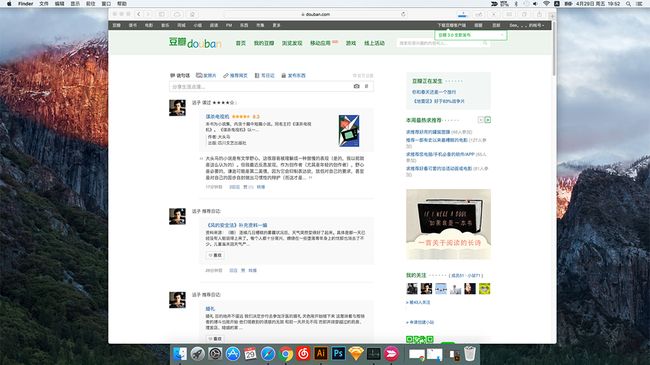650x365 pixels.
Task: Click the search magnifier in douban search
Action: point(485,43)
